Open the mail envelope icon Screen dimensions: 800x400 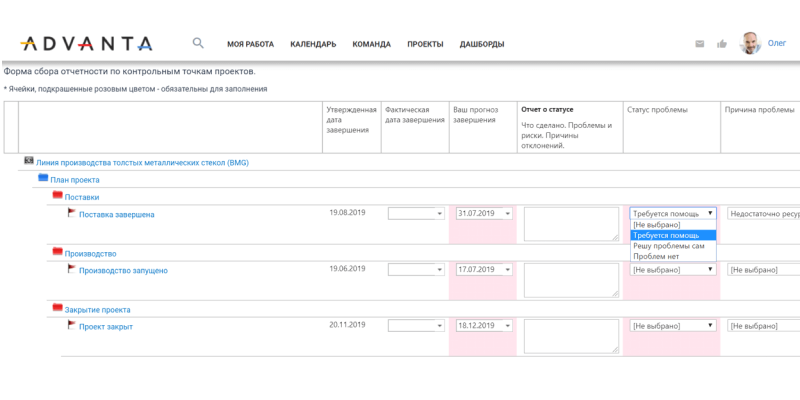coord(699,44)
